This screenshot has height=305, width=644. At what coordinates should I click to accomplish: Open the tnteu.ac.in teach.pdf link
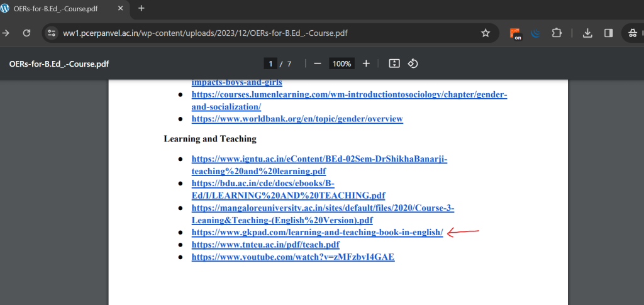[x=265, y=245]
